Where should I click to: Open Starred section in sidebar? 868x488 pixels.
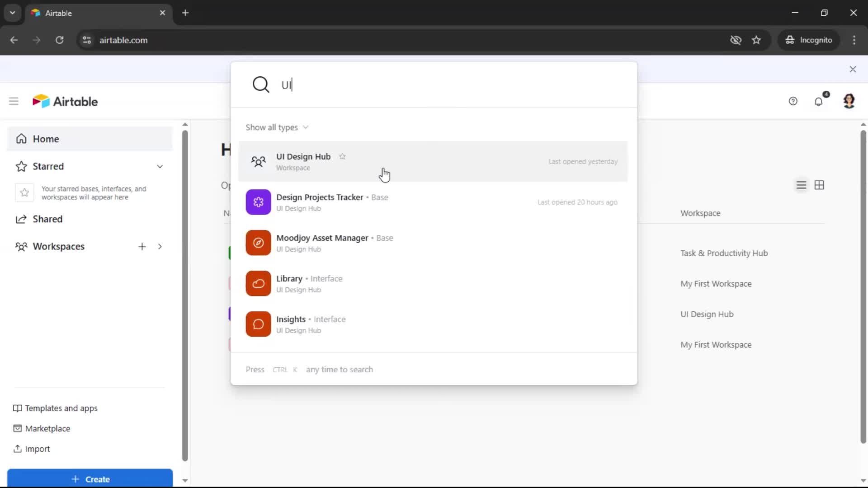(48, 166)
